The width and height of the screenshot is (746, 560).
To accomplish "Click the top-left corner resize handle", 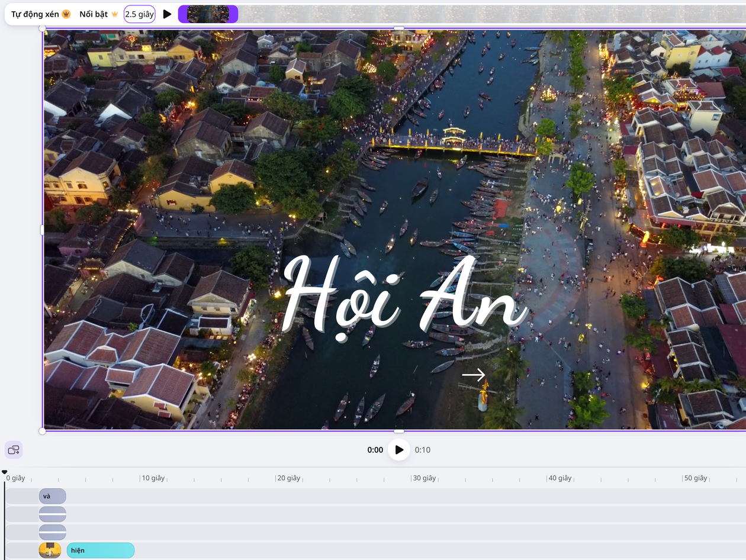I will coord(43,28).
